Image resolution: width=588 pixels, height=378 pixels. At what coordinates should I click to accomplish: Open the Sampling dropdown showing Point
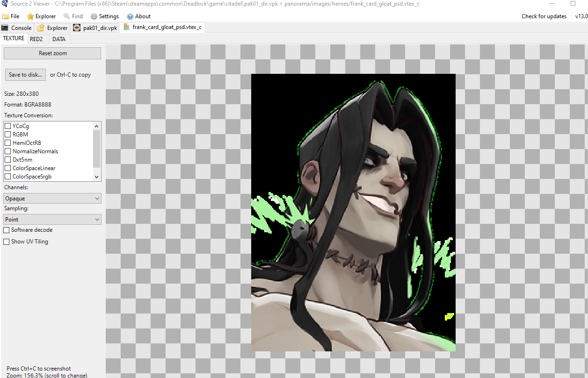tap(52, 219)
